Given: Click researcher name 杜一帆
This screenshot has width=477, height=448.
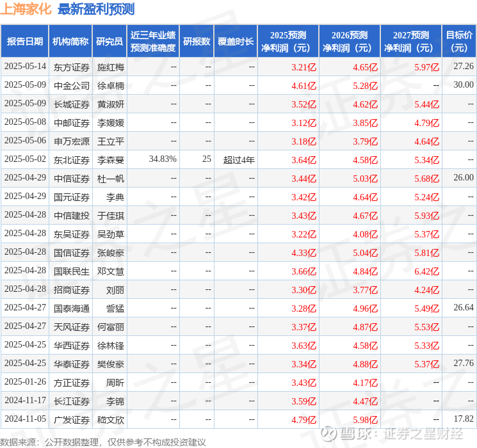Looking at the screenshot, I should 110,179.
